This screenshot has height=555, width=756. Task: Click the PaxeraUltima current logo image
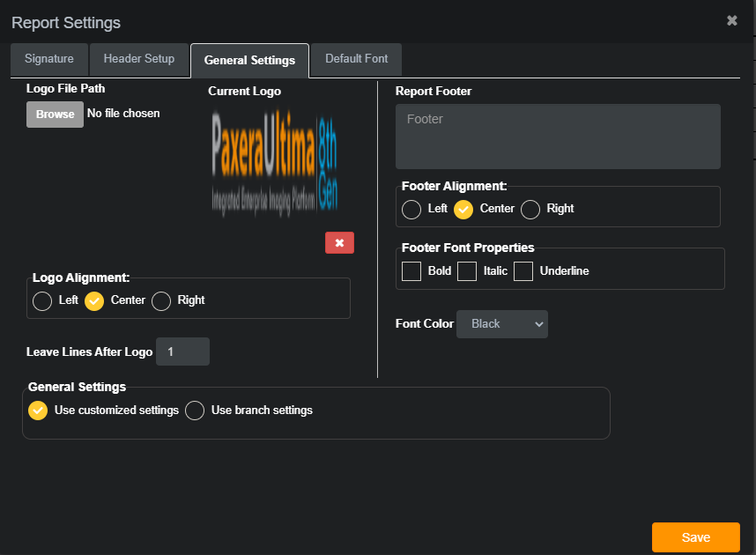pyautogui.click(x=274, y=160)
